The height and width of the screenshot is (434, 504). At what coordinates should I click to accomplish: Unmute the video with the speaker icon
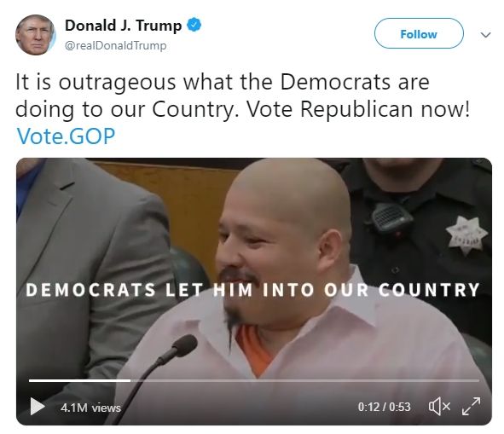[x=439, y=407]
